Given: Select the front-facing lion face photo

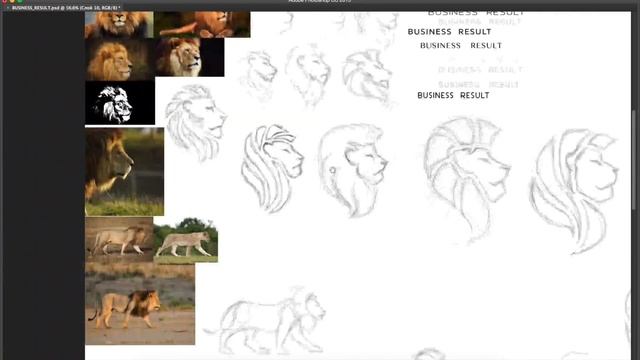Looking at the screenshot, I should coord(119,24).
